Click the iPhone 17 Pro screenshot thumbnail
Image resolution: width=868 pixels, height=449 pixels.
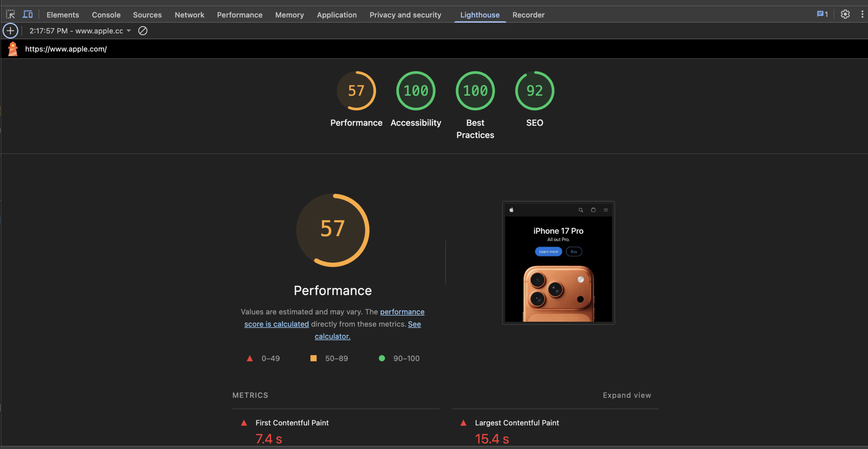558,263
